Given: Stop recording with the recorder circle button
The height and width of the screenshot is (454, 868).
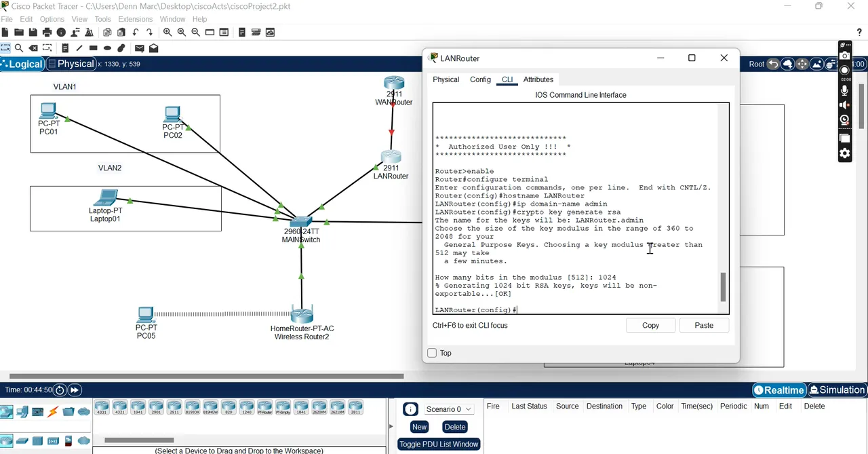Looking at the screenshot, I should 844,71.
